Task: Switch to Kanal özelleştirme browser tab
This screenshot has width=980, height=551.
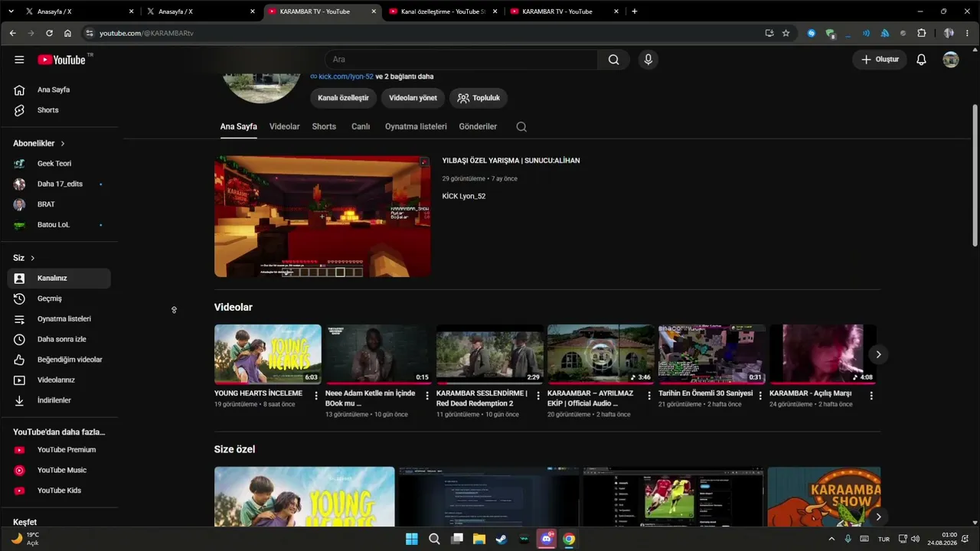Action: point(443,11)
